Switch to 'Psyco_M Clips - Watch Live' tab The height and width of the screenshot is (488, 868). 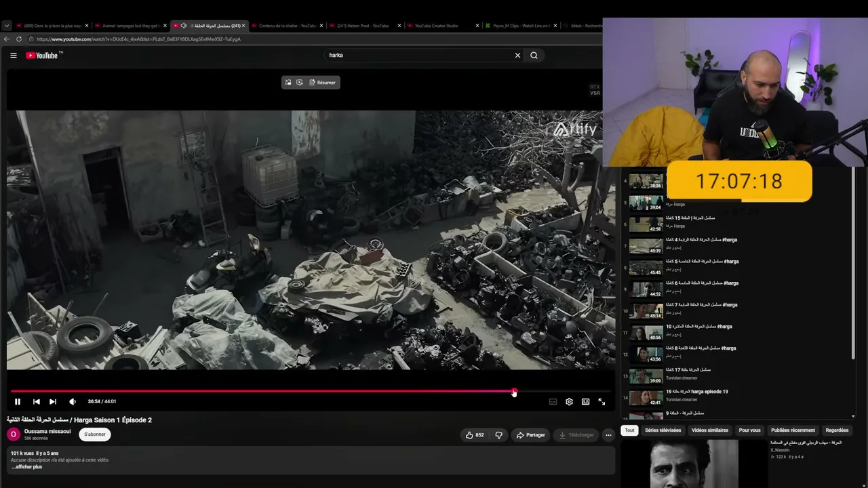[521, 26]
